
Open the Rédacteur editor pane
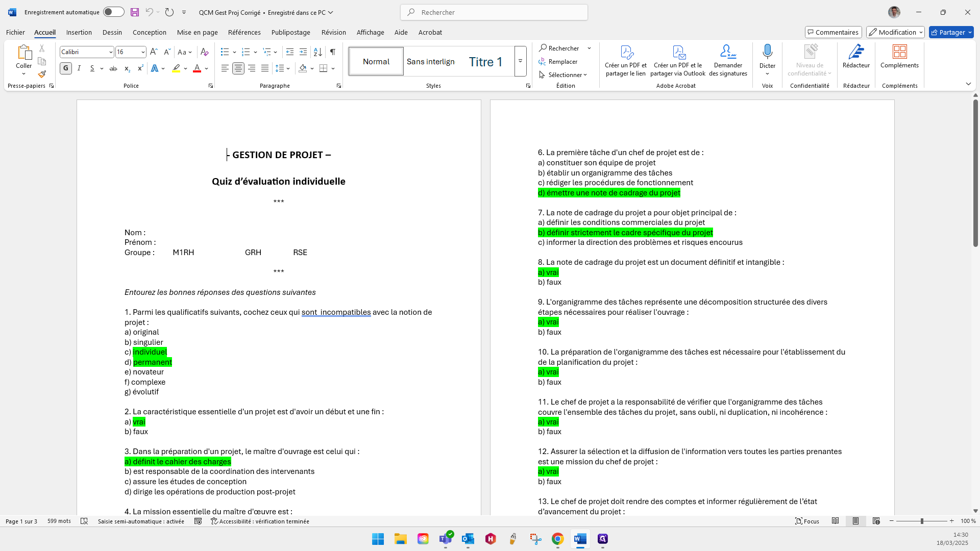[x=856, y=56]
